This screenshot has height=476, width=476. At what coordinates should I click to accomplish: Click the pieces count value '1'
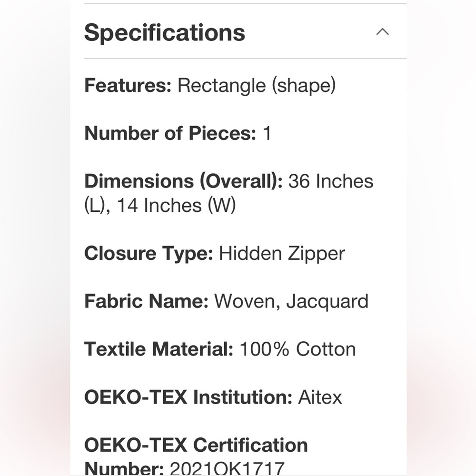pos(267,133)
